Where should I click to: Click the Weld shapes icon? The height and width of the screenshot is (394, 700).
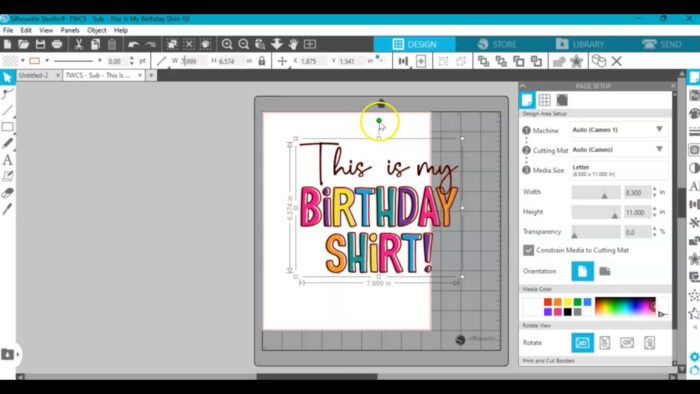click(559, 61)
